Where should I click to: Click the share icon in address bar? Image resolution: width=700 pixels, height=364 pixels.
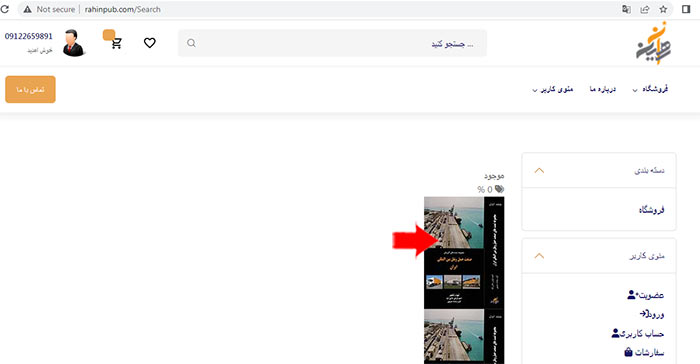645,9
